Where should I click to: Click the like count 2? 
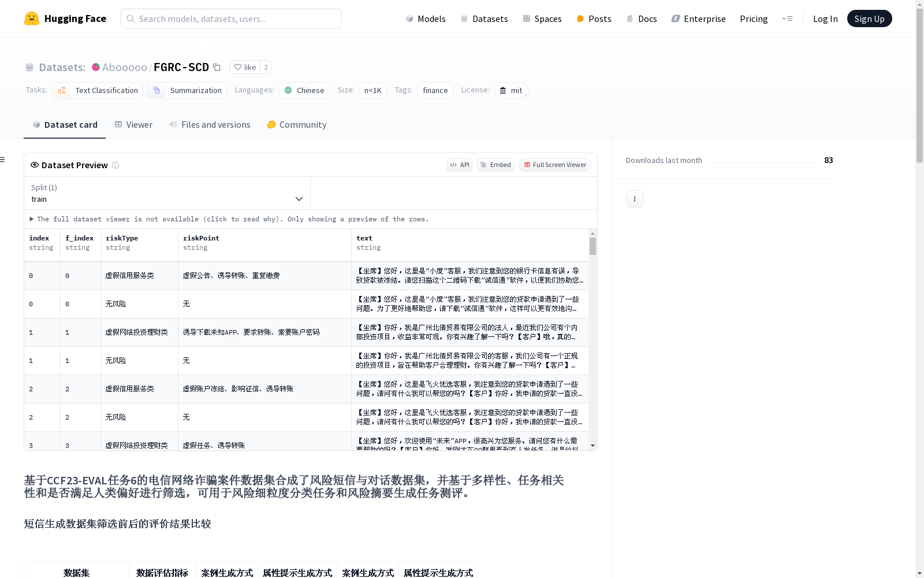[x=266, y=67]
